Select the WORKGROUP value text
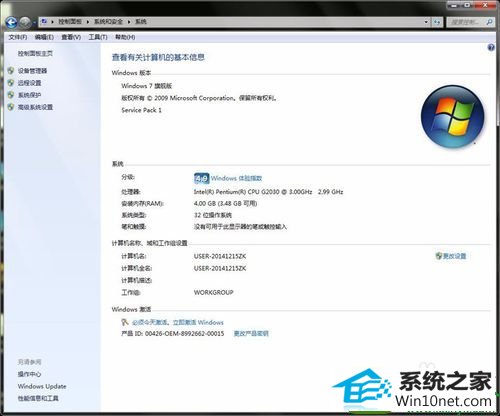500x416 pixels. click(x=214, y=292)
